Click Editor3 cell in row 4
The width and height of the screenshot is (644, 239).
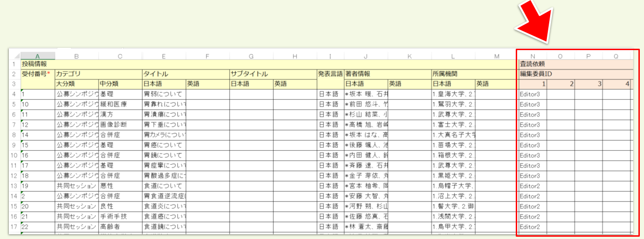tap(532, 94)
